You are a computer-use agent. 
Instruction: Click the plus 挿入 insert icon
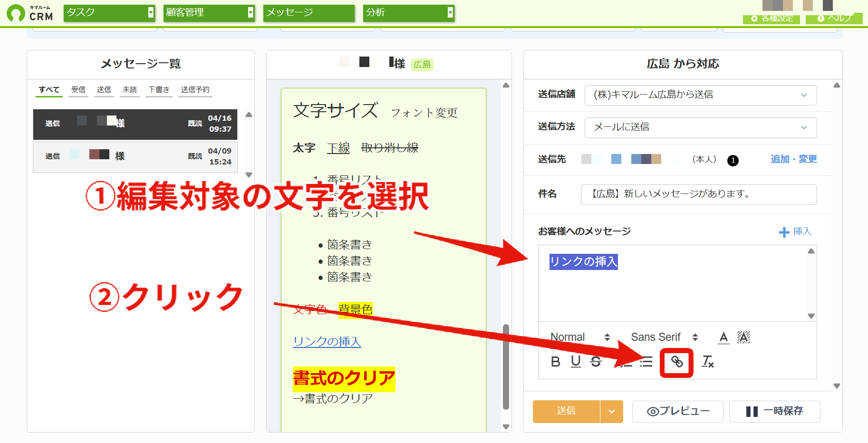coord(795,231)
